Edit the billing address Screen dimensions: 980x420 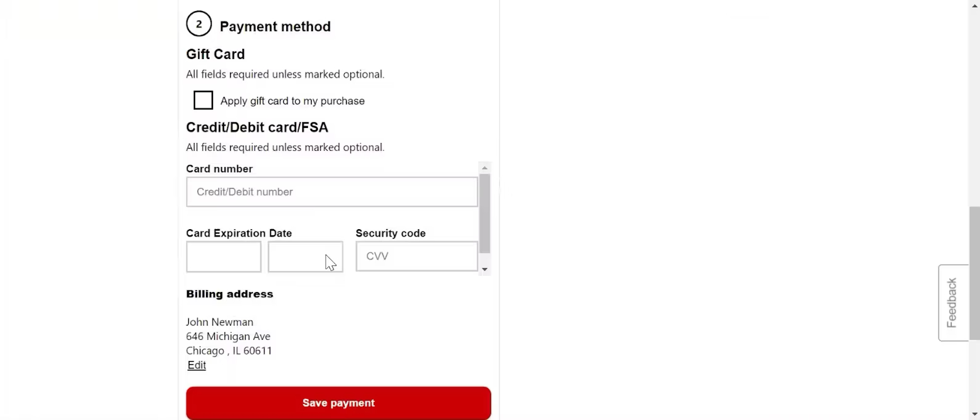(x=197, y=365)
